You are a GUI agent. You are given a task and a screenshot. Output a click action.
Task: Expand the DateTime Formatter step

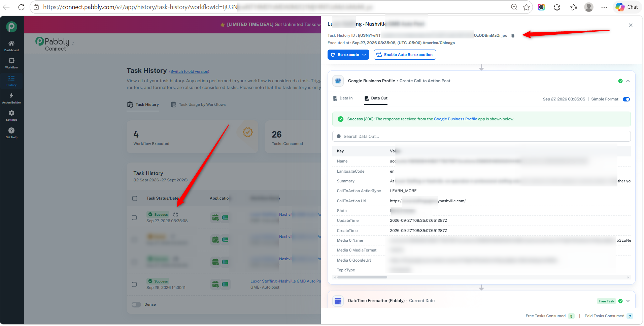(628, 301)
